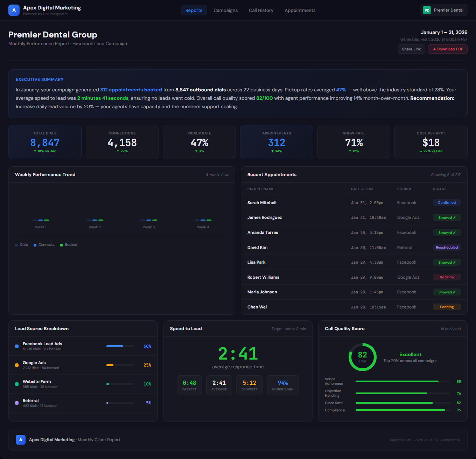Select the purple Referral source dot
476x459 pixels.
pos(16,403)
